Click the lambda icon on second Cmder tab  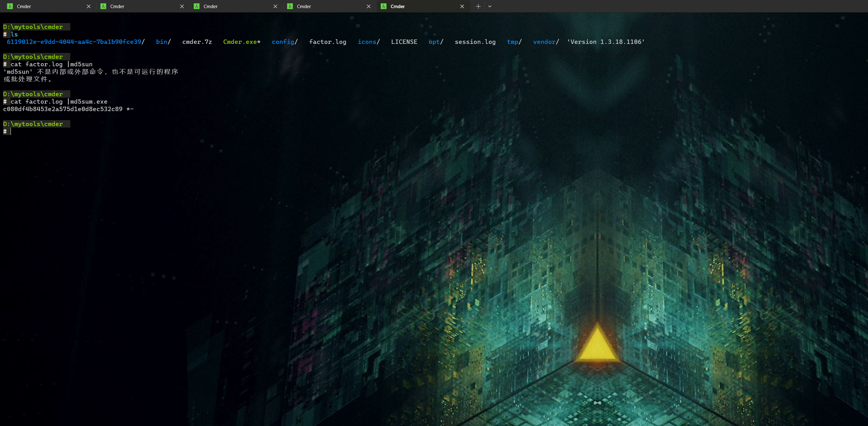tap(104, 7)
